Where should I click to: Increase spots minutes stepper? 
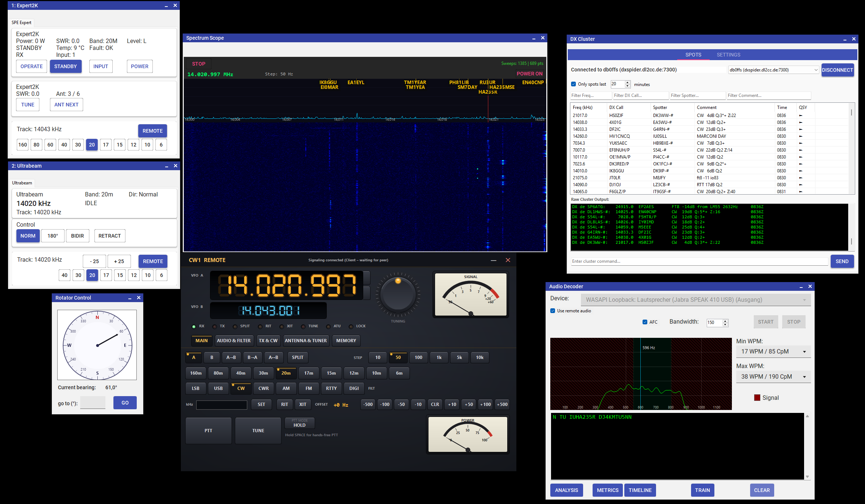point(628,82)
